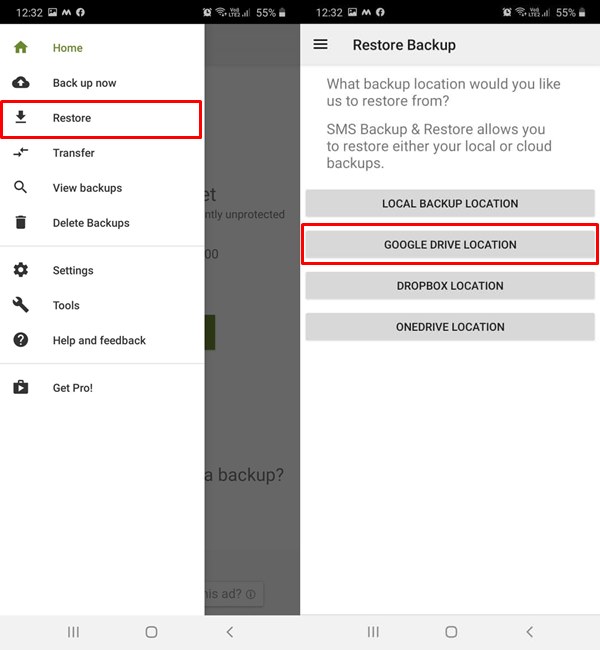Open Restore from the drawer
Viewport: 600px width, 650px height.
coord(102,118)
